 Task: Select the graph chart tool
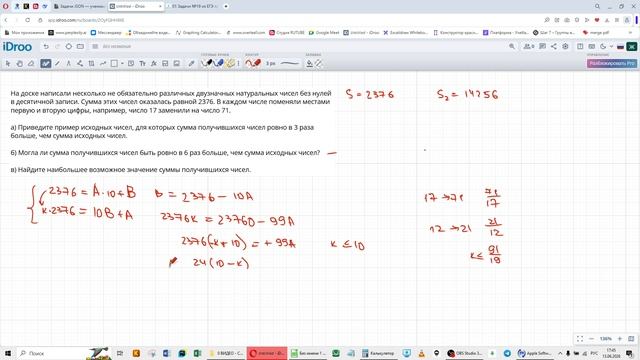[x=103, y=63]
